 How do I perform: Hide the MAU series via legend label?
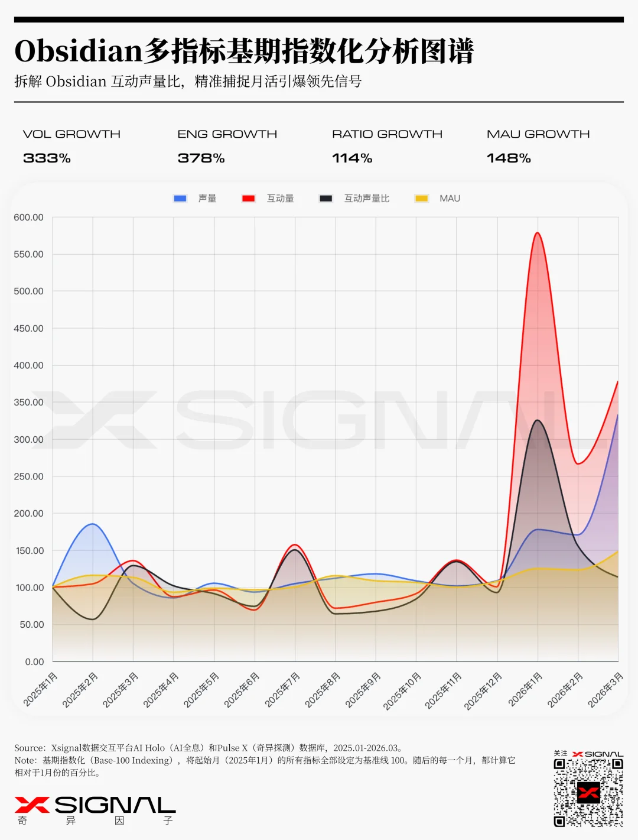coord(450,199)
